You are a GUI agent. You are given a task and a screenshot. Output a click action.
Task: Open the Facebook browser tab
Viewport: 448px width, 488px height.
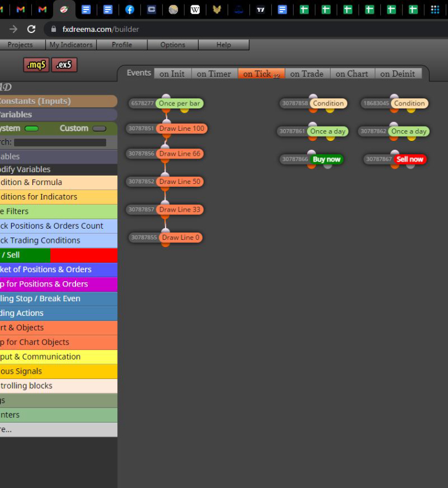pos(130,9)
